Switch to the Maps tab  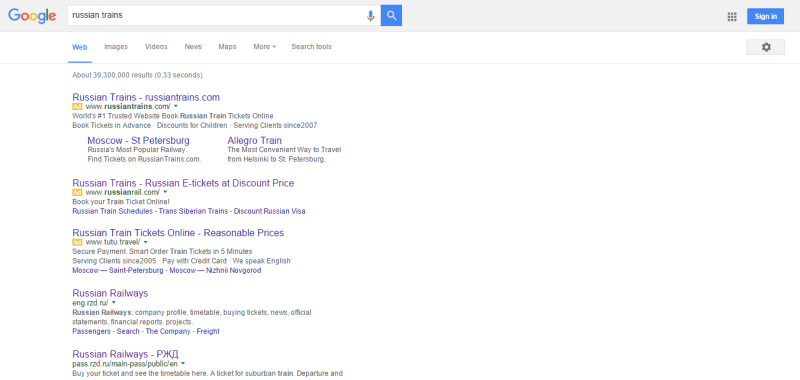point(227,47)
